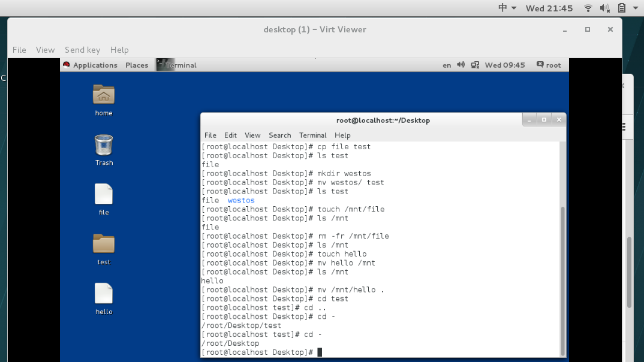Click the background window's scrollbar at right edge
644x362 pixels.
point(629,272)
